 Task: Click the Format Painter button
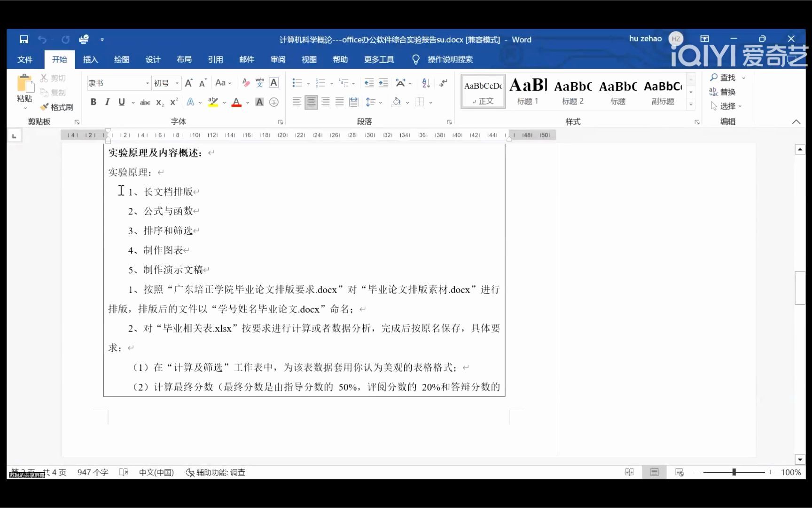57,107
